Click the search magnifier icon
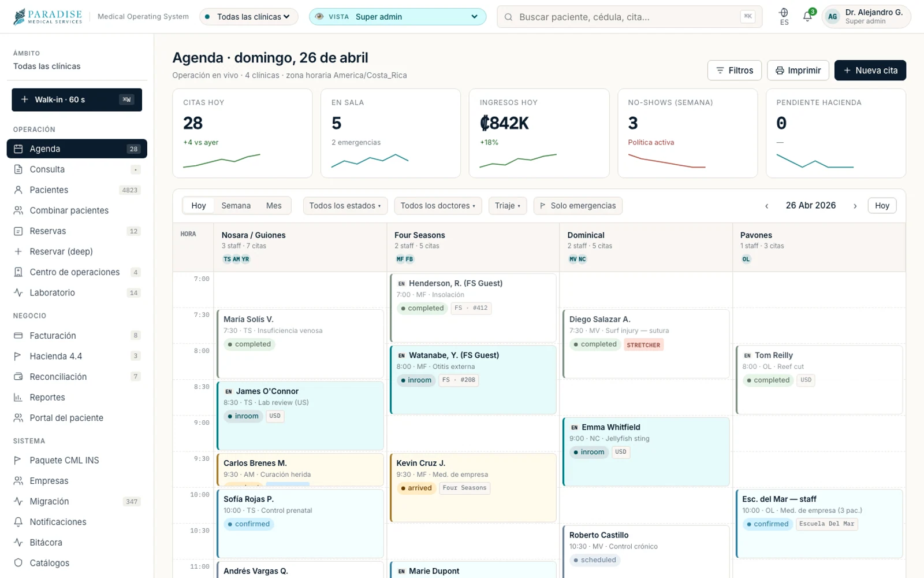This screenshot has width=924, height=578. click(508, 17)
